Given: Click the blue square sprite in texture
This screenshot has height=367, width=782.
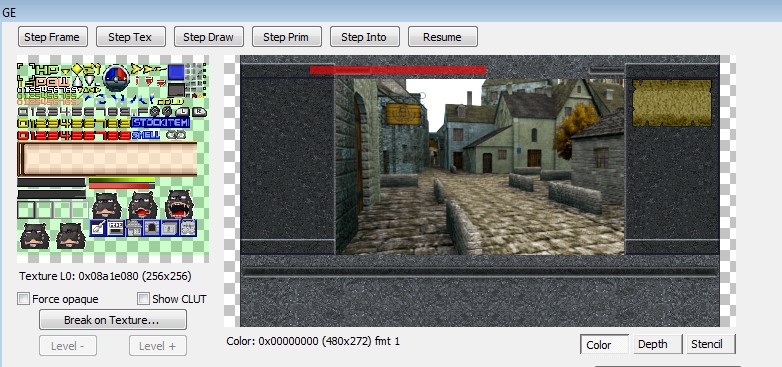Looking at the screenshot, I should pyautogui.click(x=176, y=73).
